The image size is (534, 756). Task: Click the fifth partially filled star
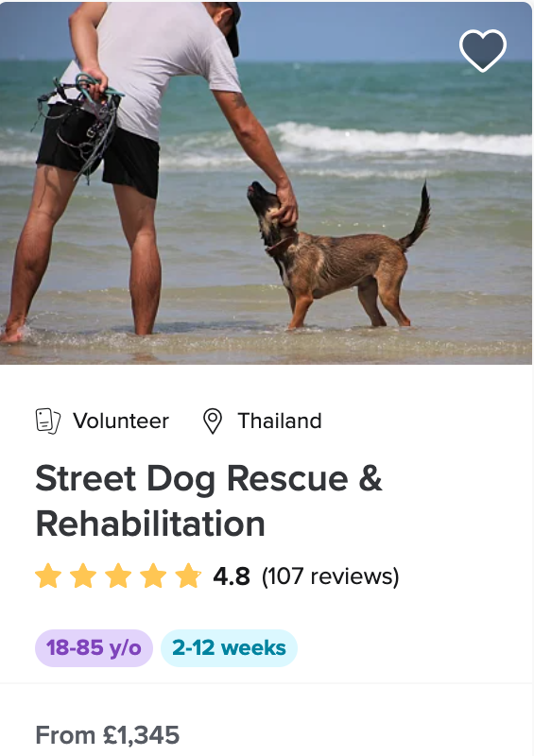click(188, 576)
